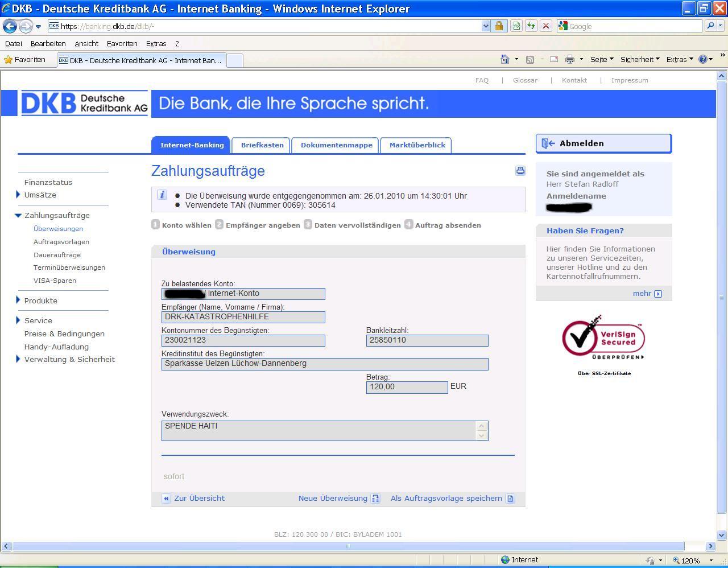Open Überweisungen in the sidebar
728x568 pixels.
58,229
